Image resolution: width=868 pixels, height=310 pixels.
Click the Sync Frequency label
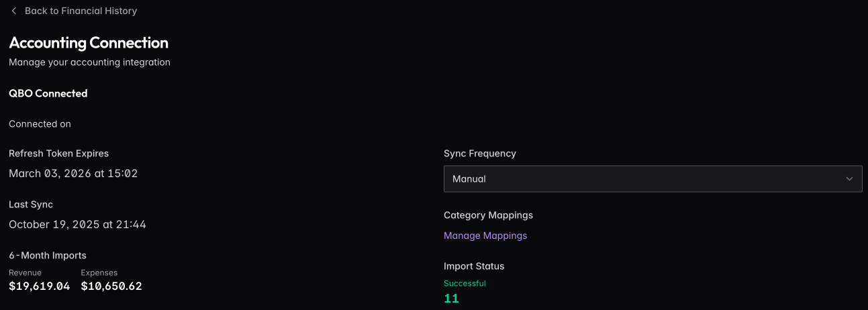[x=480, y=153]
